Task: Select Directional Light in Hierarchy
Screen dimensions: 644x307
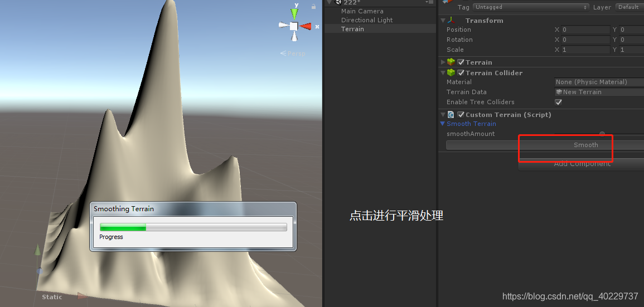Action: [x=367, y=20]
